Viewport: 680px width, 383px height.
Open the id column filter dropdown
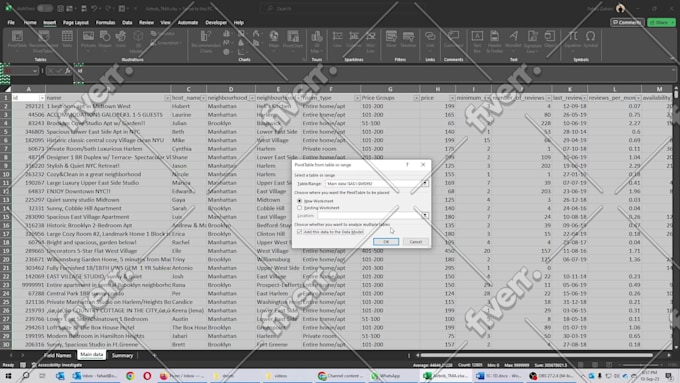click(x=42, y=98)
